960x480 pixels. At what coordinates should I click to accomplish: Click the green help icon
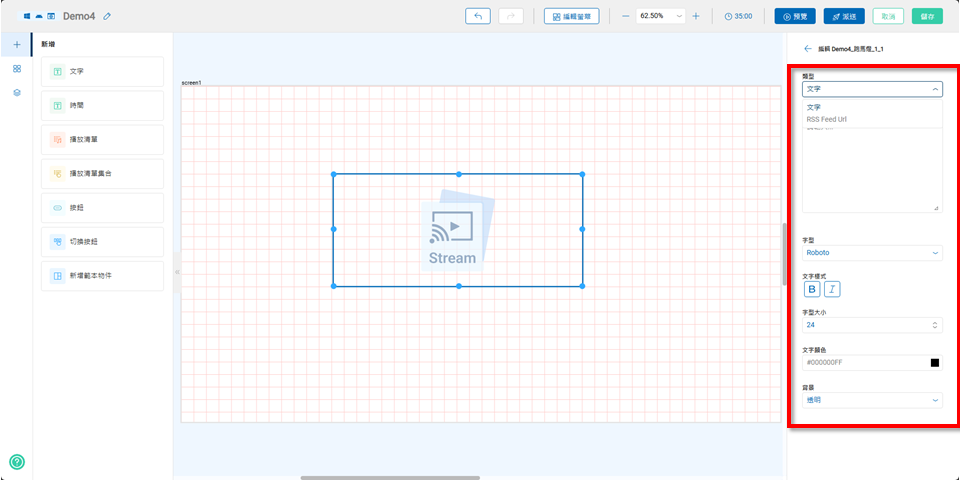[x=16, y=462]
